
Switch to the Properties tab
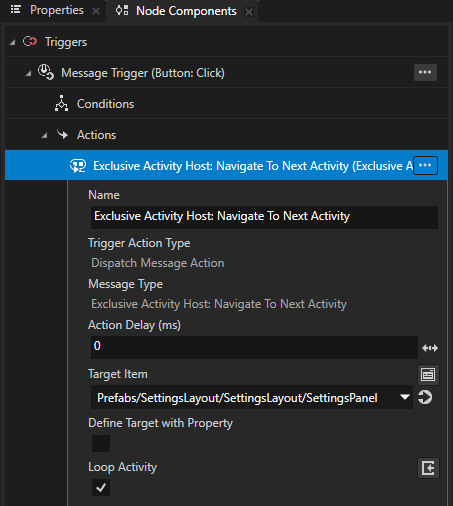pyautogui.click(x=57, y=11)
